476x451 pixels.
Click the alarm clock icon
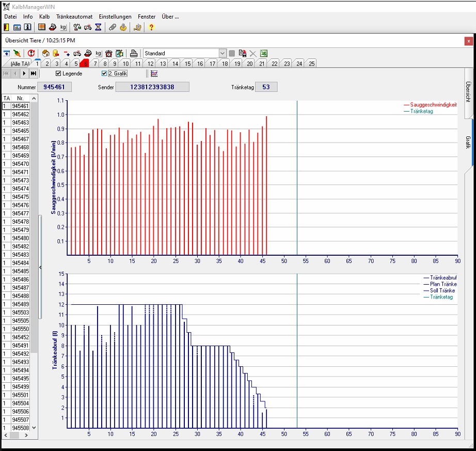pos(109,53)
